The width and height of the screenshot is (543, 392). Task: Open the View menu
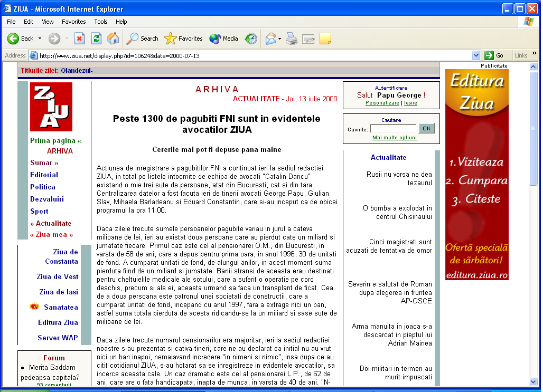click(48, 22)
